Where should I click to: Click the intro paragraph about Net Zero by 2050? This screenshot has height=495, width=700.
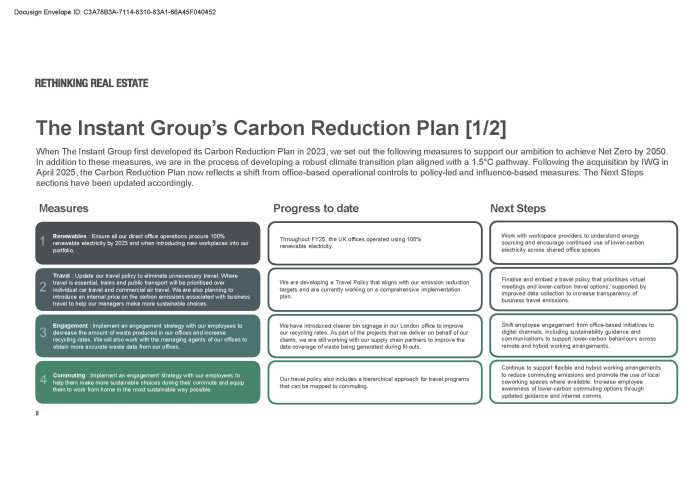click(x=352, y=167)
